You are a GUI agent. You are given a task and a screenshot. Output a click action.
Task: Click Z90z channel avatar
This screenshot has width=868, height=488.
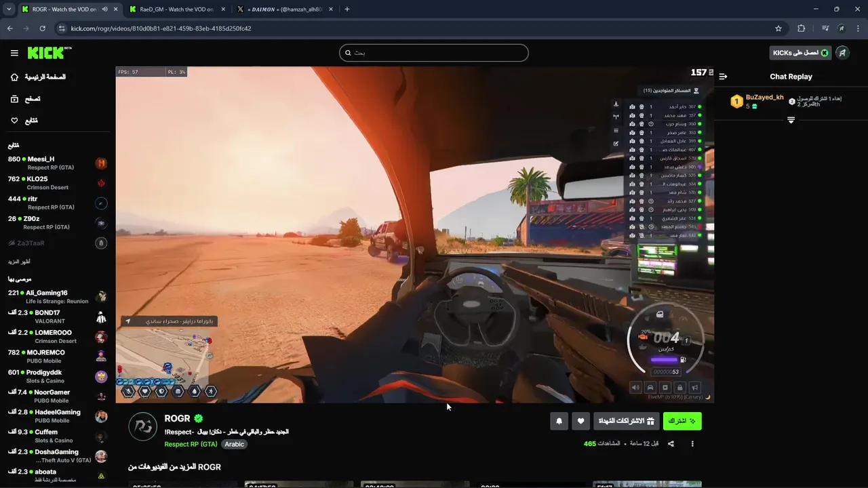point(101,223)
